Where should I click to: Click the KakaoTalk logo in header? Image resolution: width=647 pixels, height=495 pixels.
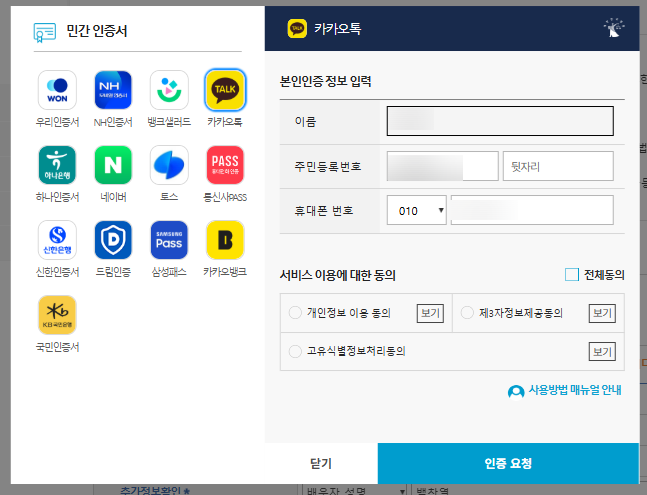click(297, 28)
